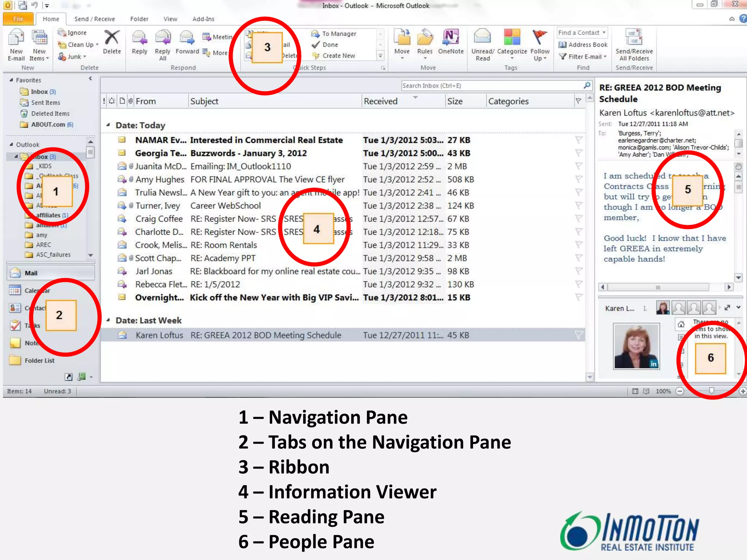
Task: Open Filter E-mail dropdown
Action: click(x=582, y=57)
